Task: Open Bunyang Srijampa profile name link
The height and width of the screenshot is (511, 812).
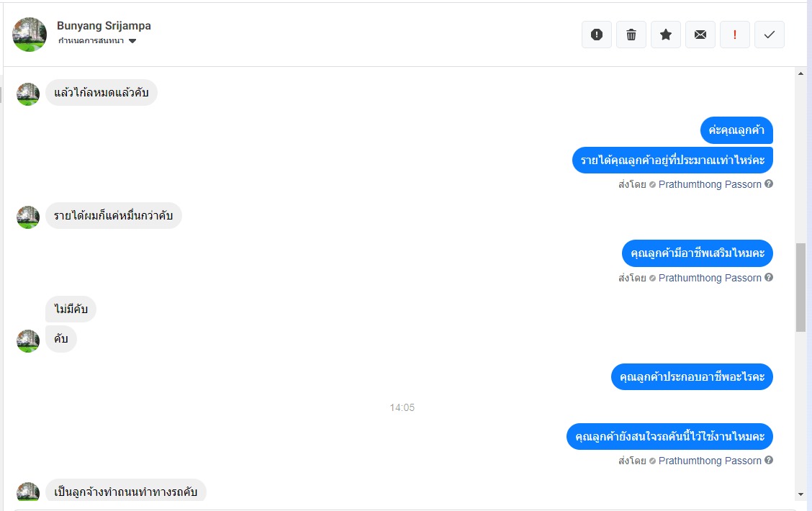Action: click(x=104, y=25)
